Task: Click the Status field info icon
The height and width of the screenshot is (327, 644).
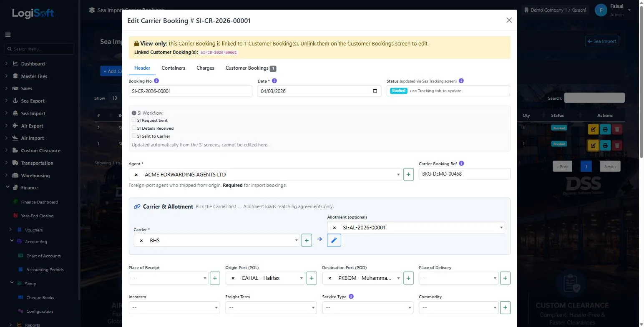Action: click(461, 81)
